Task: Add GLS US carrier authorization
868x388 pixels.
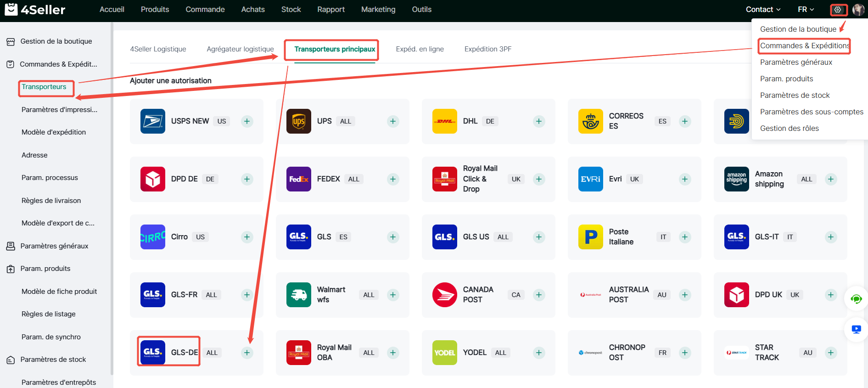Action: 539,237
